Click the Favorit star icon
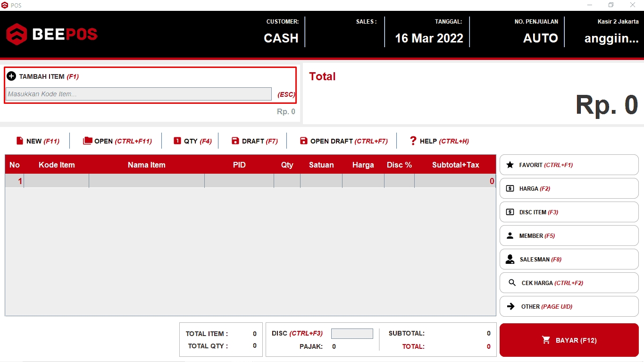This screenshot has height=362, width=644. pos(510,165)
